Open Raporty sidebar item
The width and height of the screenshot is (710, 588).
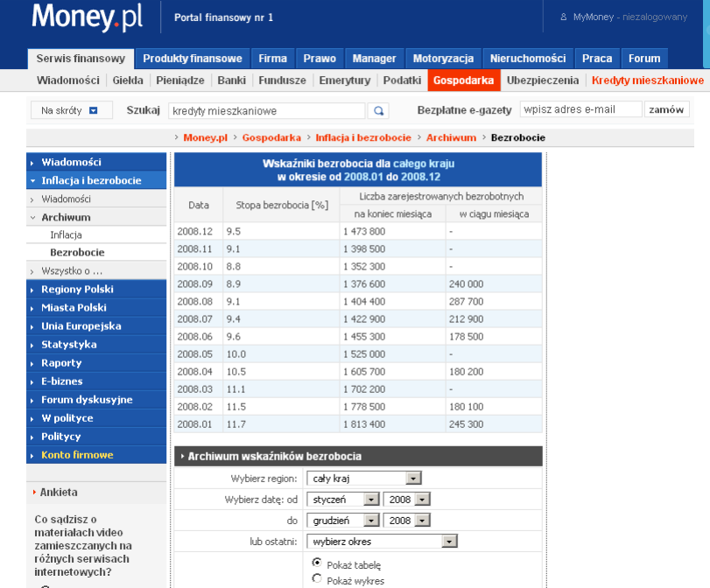pos(96,363)
